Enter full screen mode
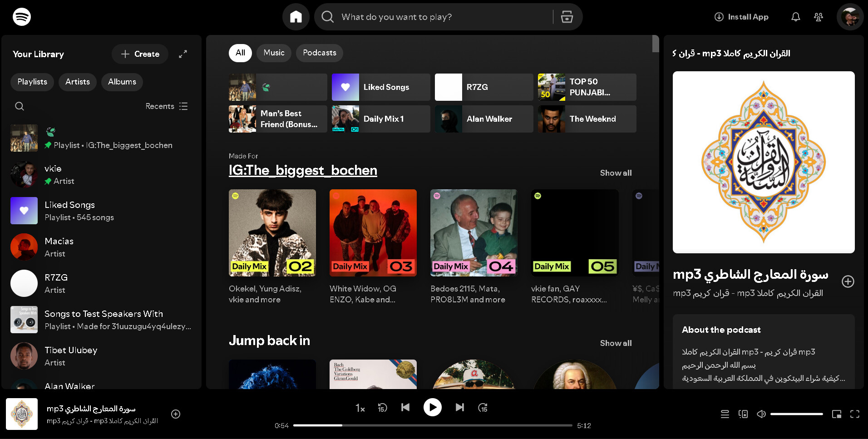Screen dimensions: 868x439 (x=854, y=414)
